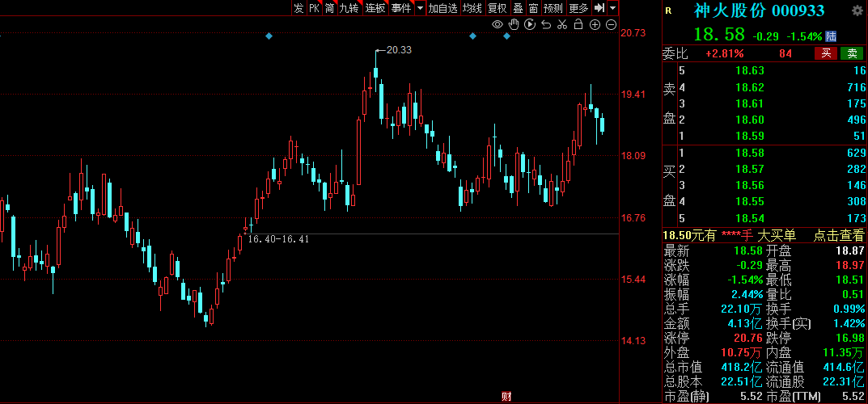Click the 财 marker at chart bottom
This screenshot has height=404, width=868.
(506, 396)
